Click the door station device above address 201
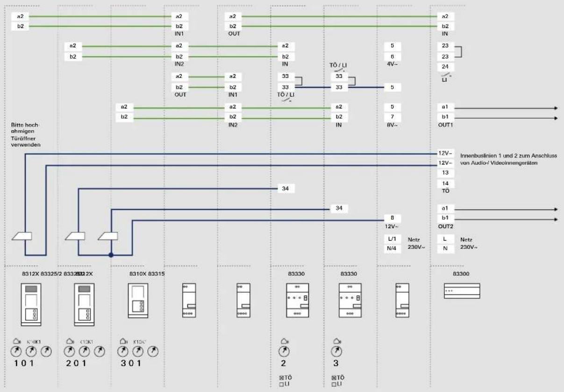Viewport: 564px width, 392px height. pos(85,304)
